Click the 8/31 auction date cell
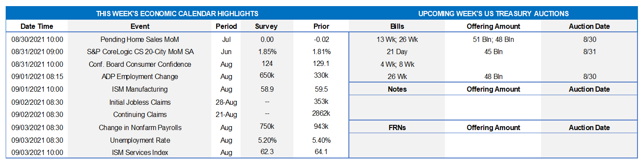The image size is (644, 165). [x=589, y=52]
